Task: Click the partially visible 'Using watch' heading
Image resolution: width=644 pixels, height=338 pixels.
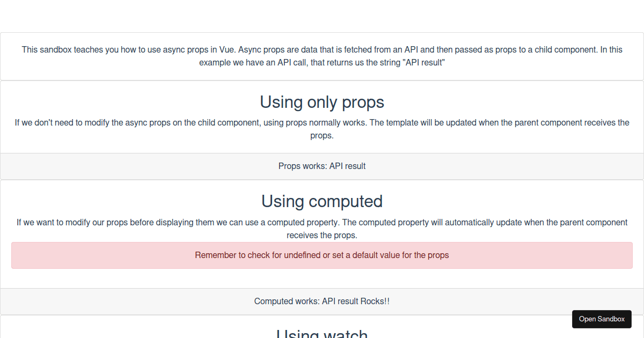Action: coord(322,333)
